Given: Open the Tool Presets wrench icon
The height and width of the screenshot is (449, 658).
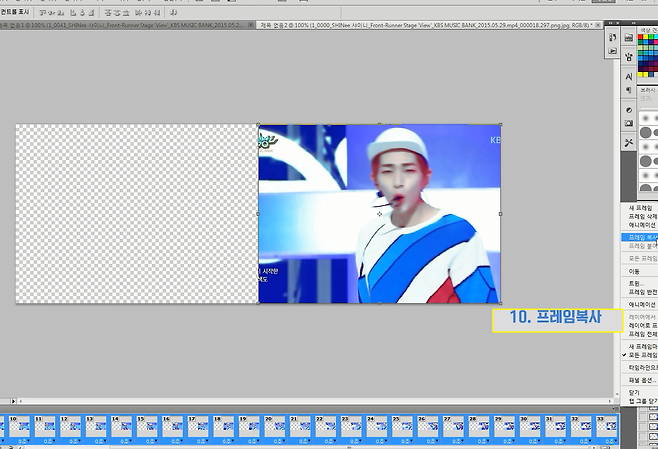Looking at the screenshot, I should tap(629, 143).
